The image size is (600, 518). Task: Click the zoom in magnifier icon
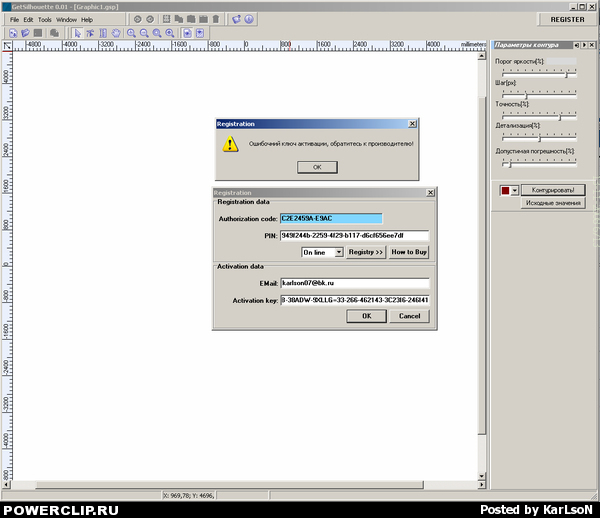(x=131, y=33)
